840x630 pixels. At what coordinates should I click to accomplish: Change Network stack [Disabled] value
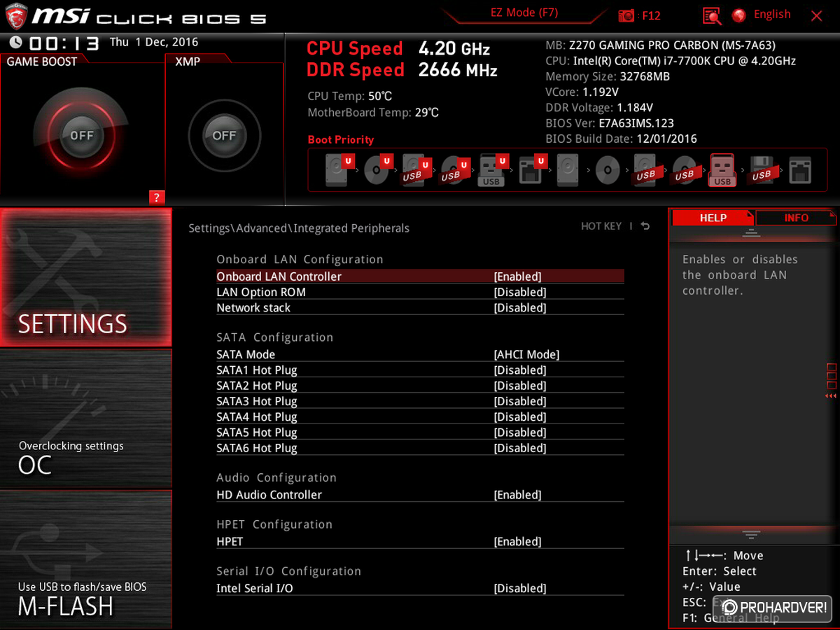(520, 307)
